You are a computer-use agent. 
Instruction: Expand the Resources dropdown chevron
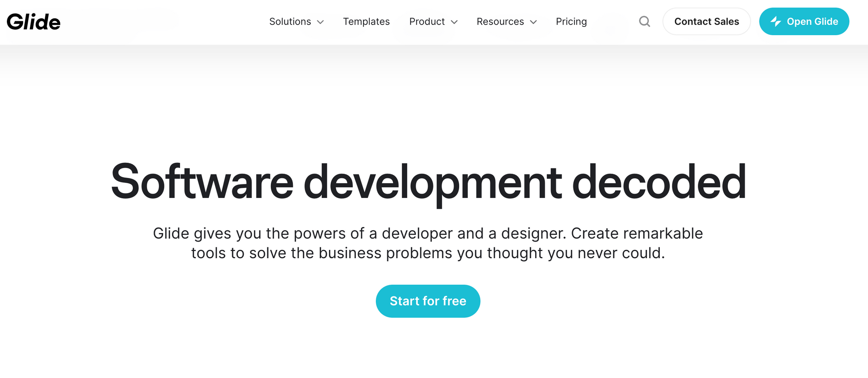(533, 22)
